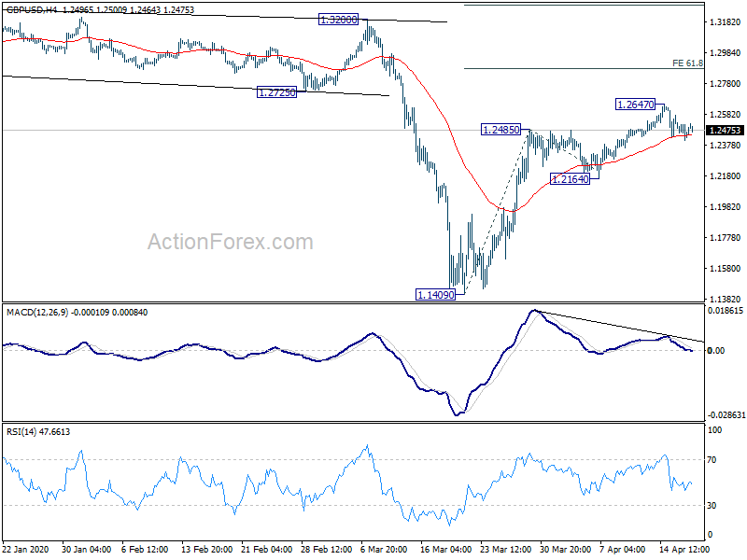Click the 1.13820 price axis value

point(726,300)
